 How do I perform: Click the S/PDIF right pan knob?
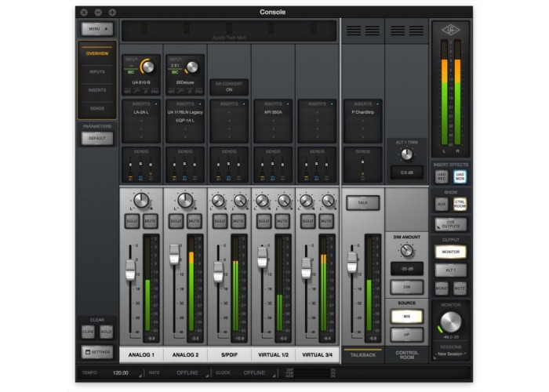tap(240, 201)
